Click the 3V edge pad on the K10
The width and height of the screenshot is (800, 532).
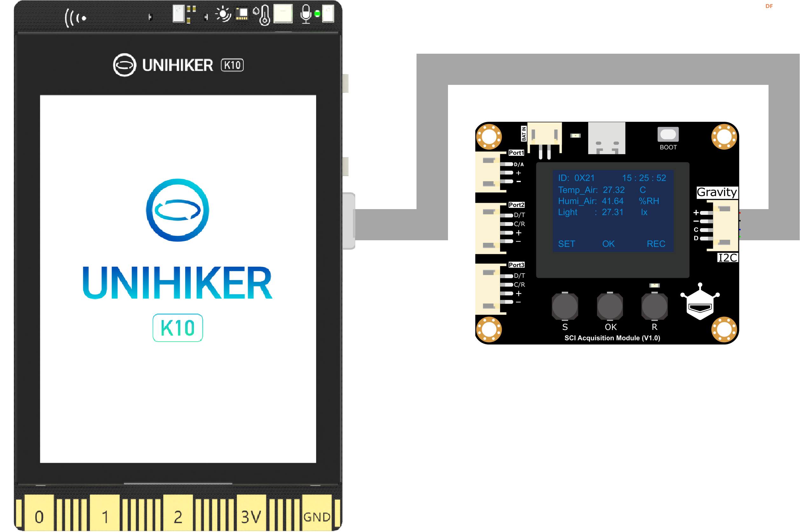(x=251, y=513)
